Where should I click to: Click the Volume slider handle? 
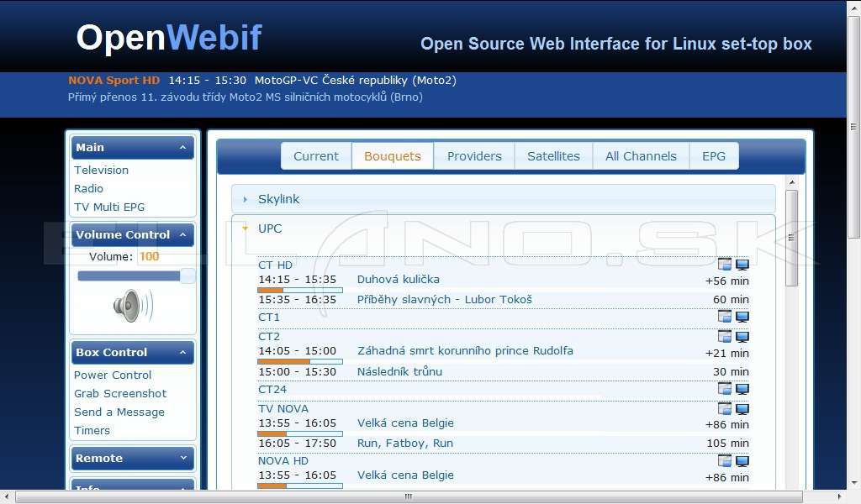tap(188, 276)
